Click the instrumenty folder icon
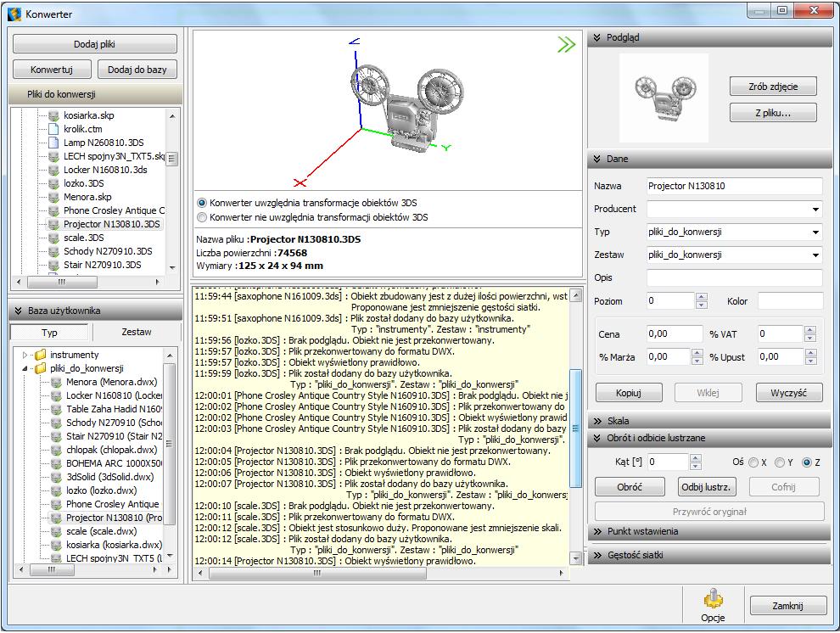The image size is (840, 633). (x=40, y=355)
